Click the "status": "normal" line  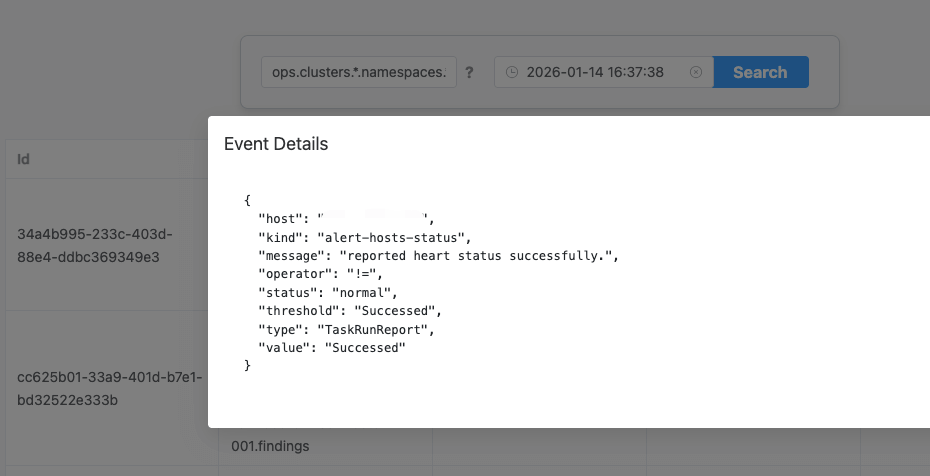coord(328,292)
